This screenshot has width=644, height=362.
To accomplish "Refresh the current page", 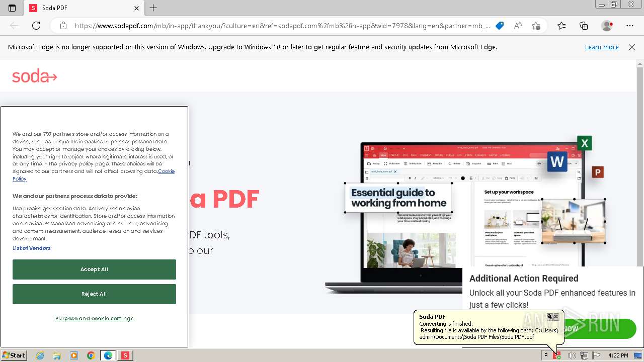I will 36,26.
